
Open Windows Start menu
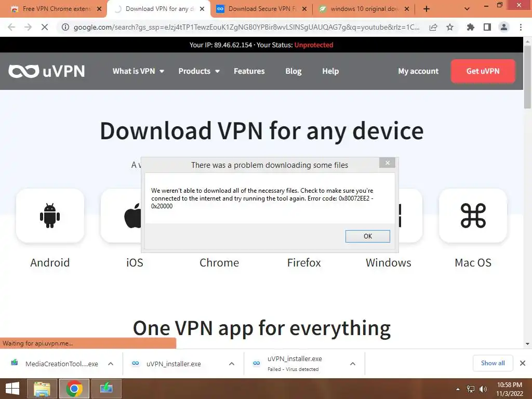[x=12, y=389]
